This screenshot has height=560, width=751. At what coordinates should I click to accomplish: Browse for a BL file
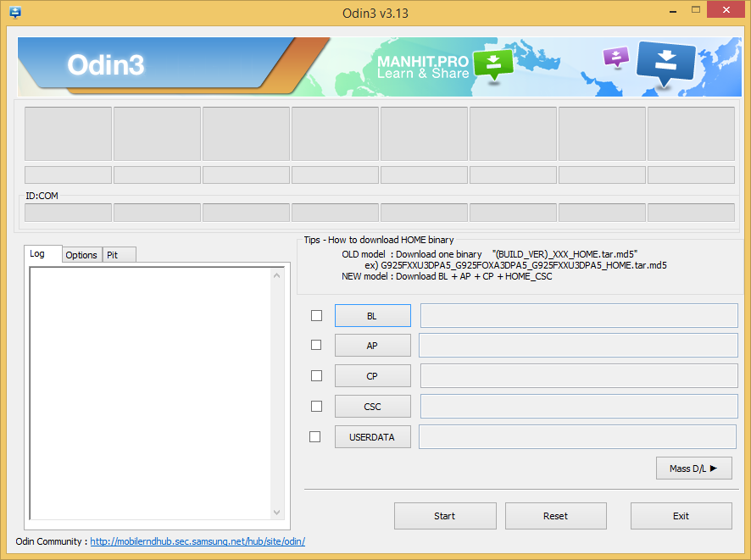coord(373,316)
